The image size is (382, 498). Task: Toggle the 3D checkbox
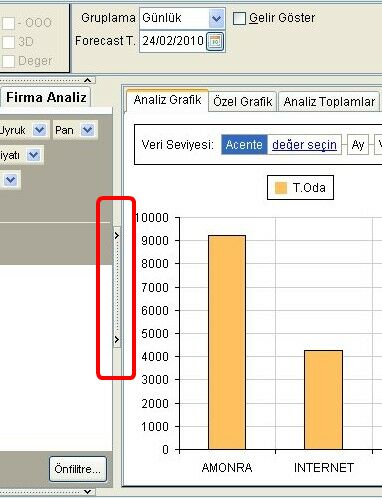8,42
